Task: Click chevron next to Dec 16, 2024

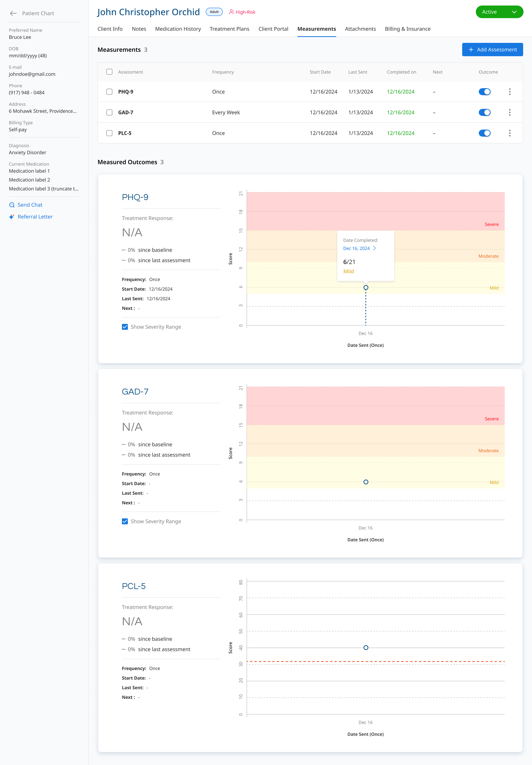Action: point(375,248)
